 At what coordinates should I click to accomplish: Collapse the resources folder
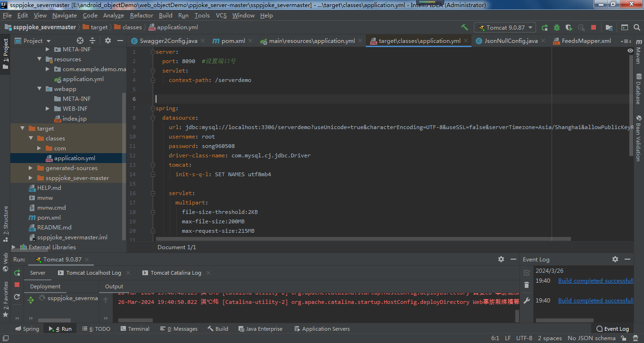39,59
